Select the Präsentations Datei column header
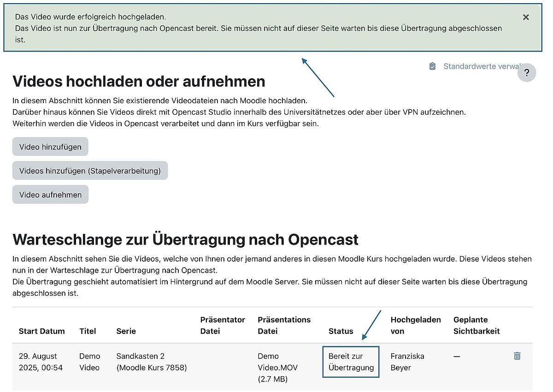 point(284,325)
